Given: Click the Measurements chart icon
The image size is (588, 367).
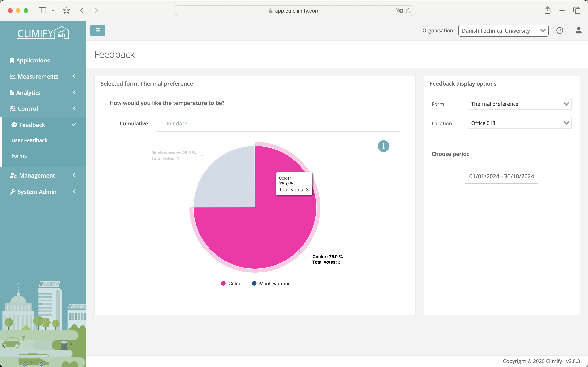Looking at the screenshot, I should point(12,76).
